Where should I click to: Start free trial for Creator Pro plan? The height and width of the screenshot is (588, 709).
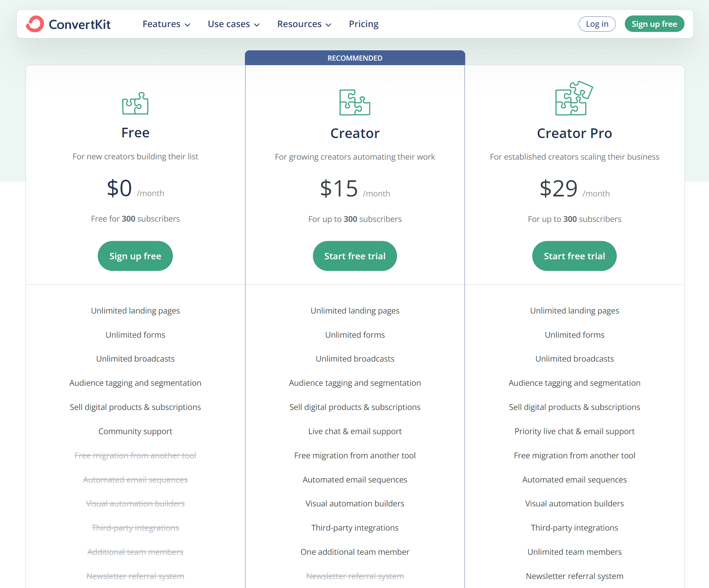click(x=574, y=256)
